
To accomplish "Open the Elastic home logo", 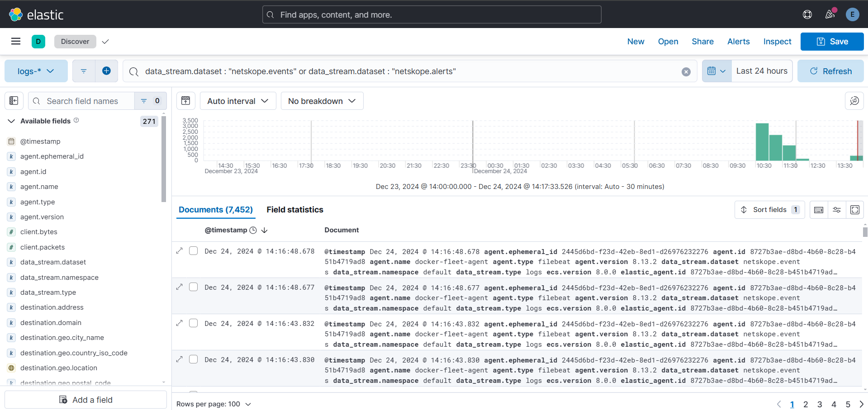I will click(x=36, y=14).
